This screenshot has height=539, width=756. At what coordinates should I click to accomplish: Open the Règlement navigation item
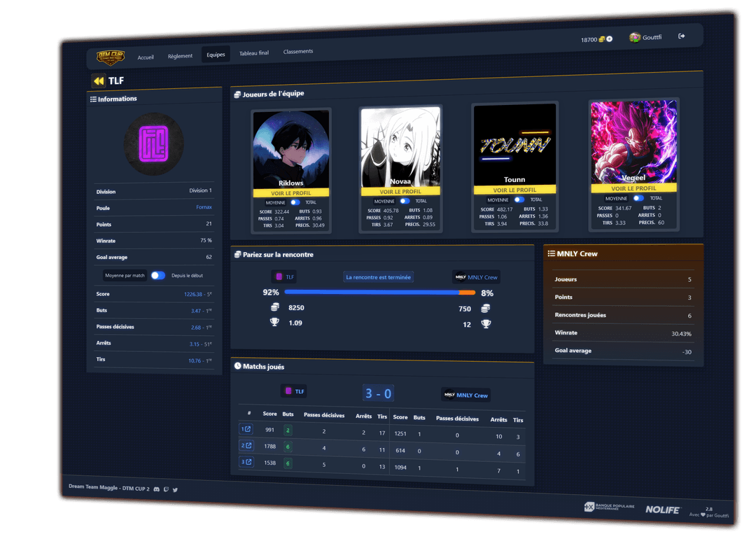click(180, 56)
